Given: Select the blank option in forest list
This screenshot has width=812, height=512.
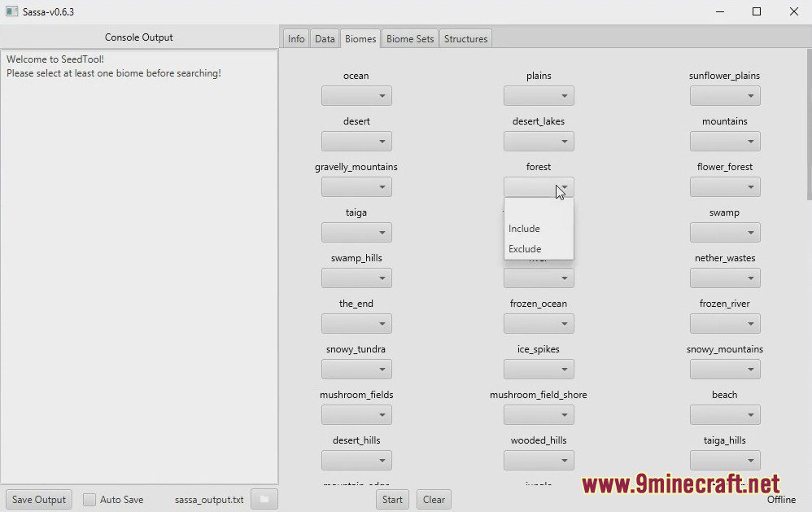Looking at the screenshot, I should [539, 208].
